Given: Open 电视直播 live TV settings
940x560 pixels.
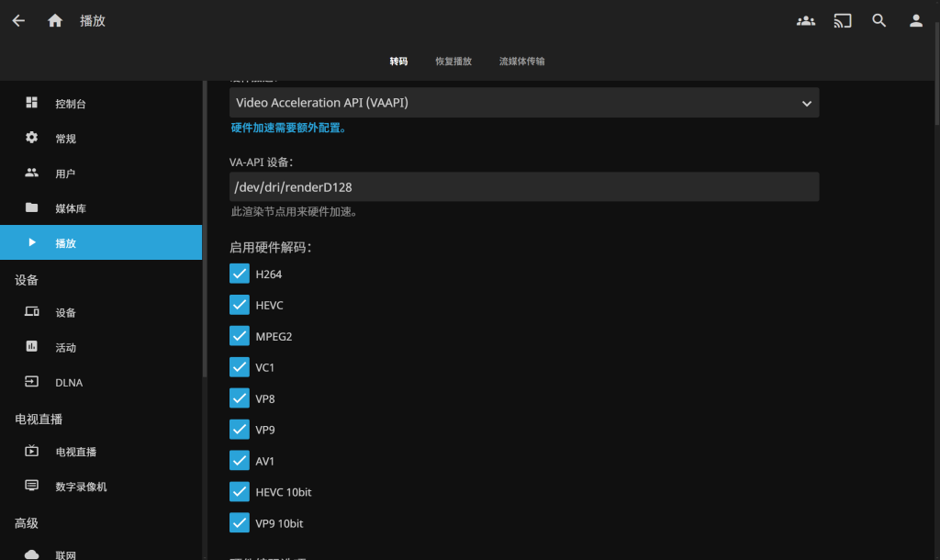Looking at the screenshot, I should tap(75, 452).
